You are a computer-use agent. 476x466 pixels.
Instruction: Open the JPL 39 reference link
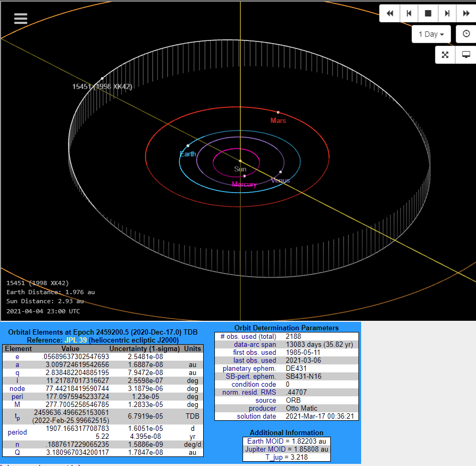[x=72, y=340]
